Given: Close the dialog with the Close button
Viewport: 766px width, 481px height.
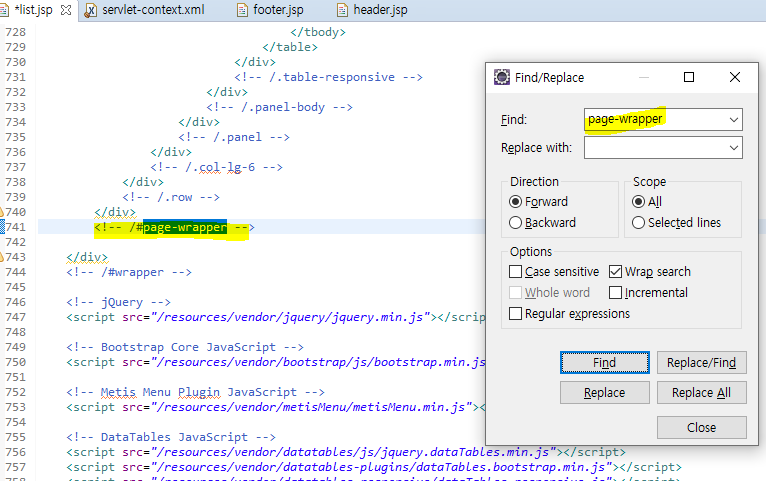Looking at the screenshot, I should tap(702, 427).
